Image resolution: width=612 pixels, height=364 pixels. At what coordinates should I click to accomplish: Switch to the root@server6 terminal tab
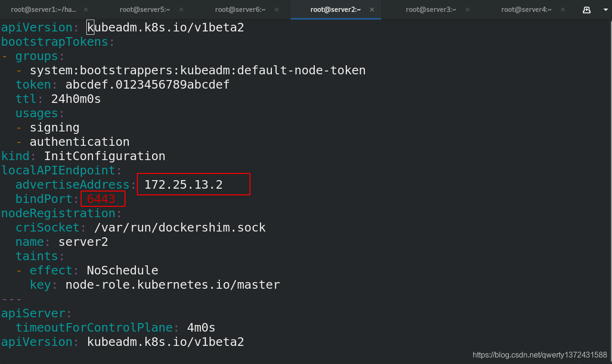240,10
